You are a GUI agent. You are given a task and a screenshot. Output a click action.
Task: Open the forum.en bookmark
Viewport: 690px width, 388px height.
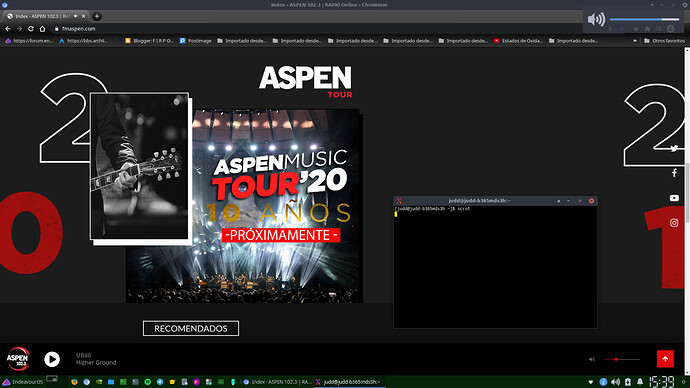pyautogui.click(x=29, y=40)
